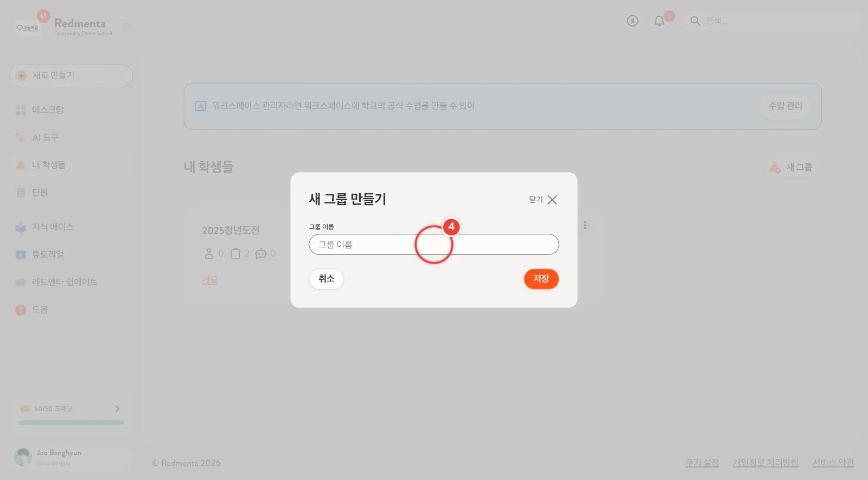Open the notifications bell icon
868x480 pixels.
point(659,21)
